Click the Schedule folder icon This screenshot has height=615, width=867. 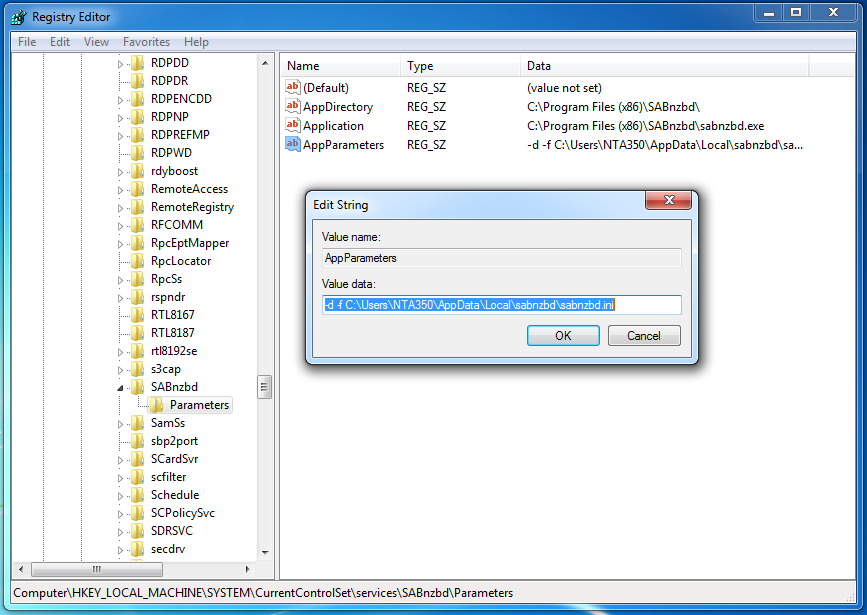click(138, 495)
